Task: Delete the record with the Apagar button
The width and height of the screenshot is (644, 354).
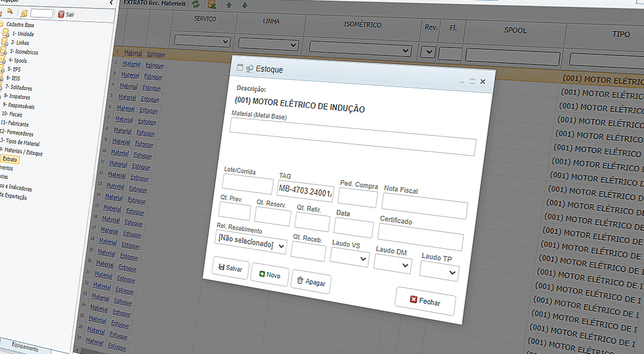Action: pos(311,281)
